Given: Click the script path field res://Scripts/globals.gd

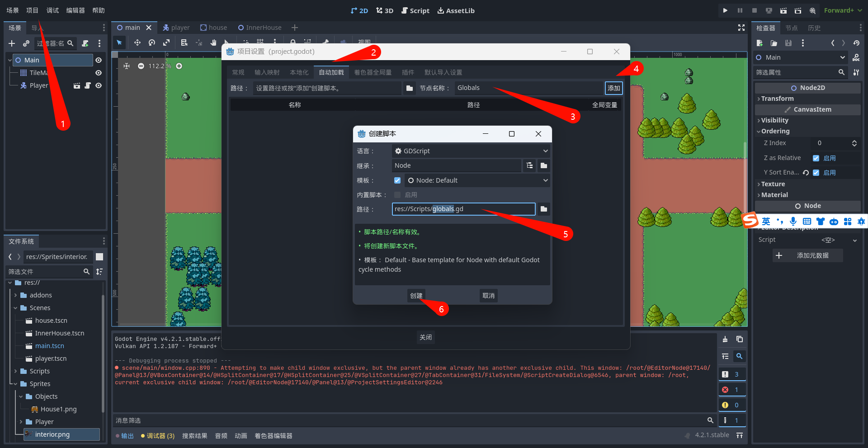Looking at the screenshot, I should (x=463, y=209).
